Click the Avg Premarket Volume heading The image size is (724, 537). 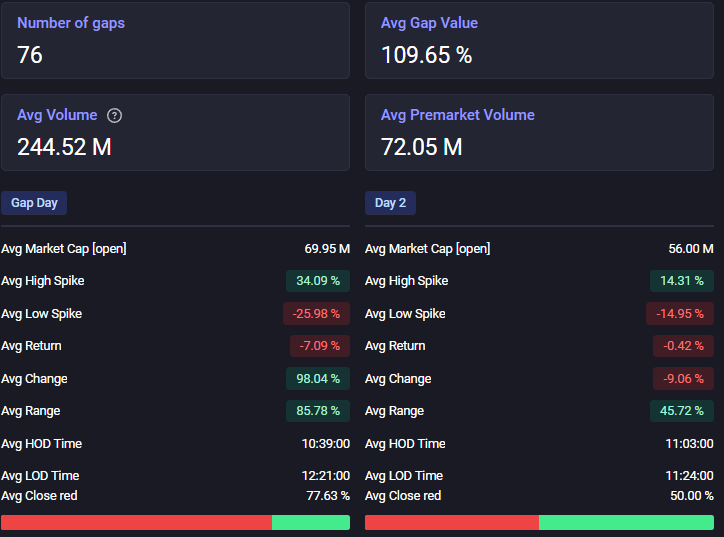click(458, 115)
